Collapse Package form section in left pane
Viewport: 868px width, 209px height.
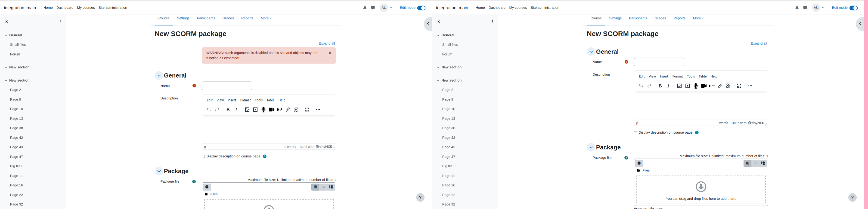(x=159, y=171)
